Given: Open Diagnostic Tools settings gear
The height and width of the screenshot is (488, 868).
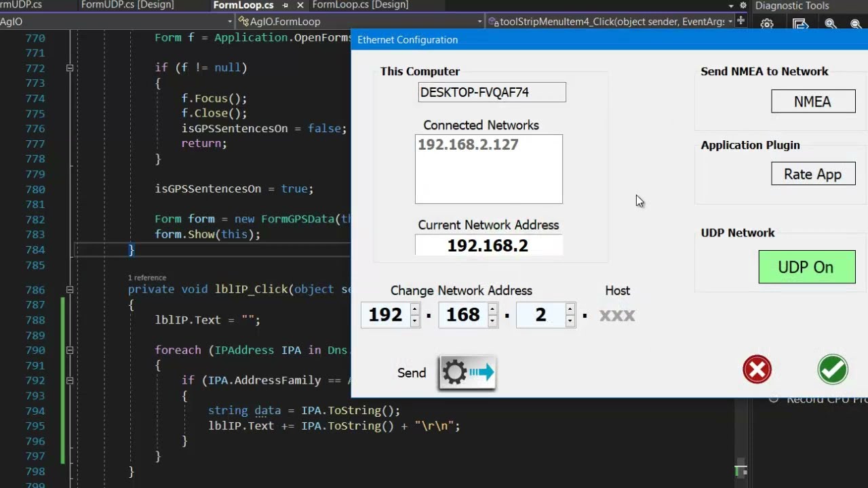Looking at the screenshot, I should 767,24.
